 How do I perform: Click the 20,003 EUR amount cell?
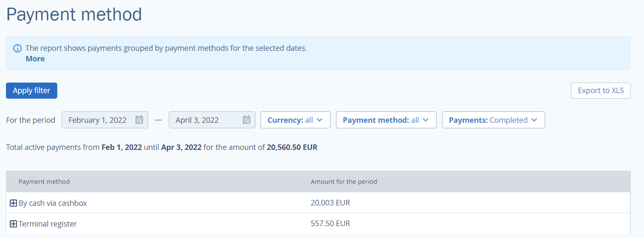330,203
